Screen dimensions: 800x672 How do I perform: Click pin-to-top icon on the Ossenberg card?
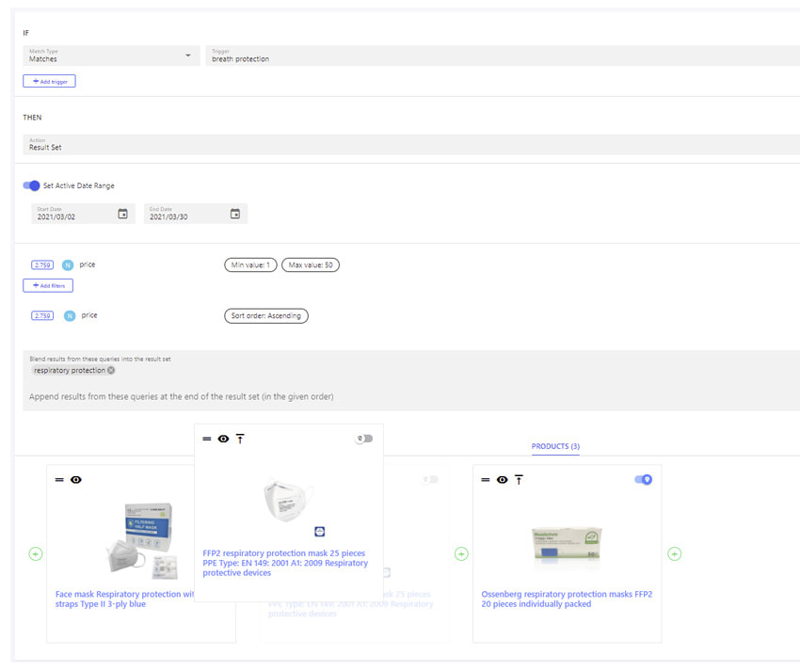click(518, 480)
